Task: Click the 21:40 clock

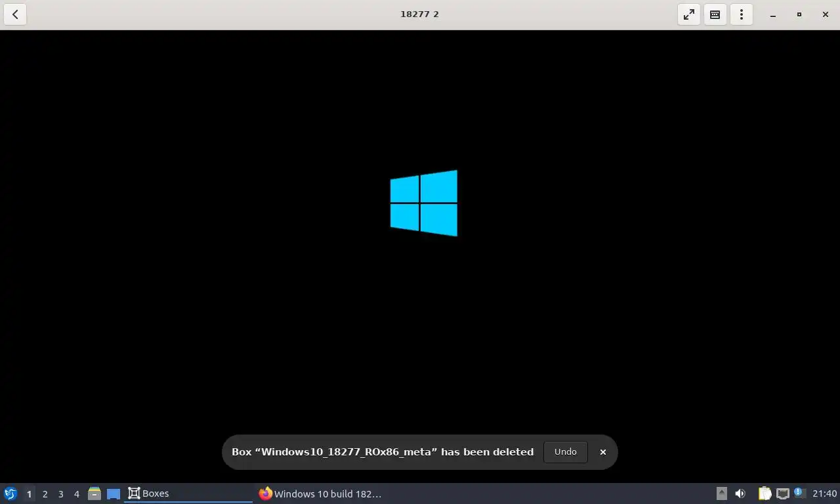Action: pyautogui.click(x=825, y=493)
